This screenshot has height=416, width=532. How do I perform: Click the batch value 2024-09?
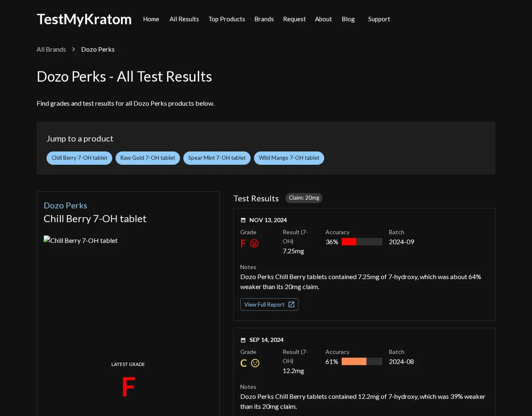402,242
